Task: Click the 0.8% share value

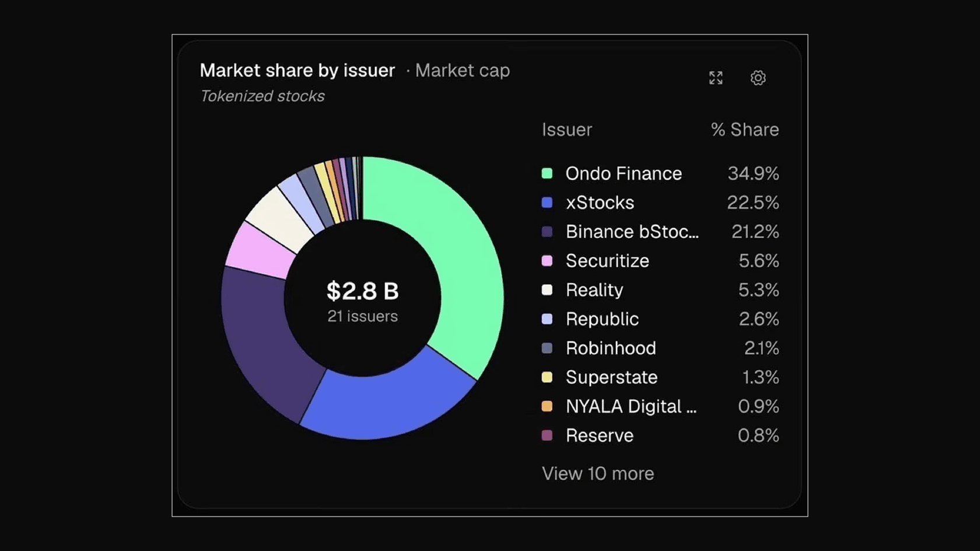Action: coord(758,435)
